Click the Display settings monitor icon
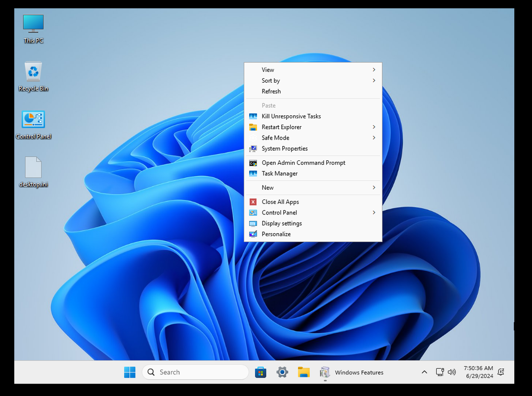 253,223
